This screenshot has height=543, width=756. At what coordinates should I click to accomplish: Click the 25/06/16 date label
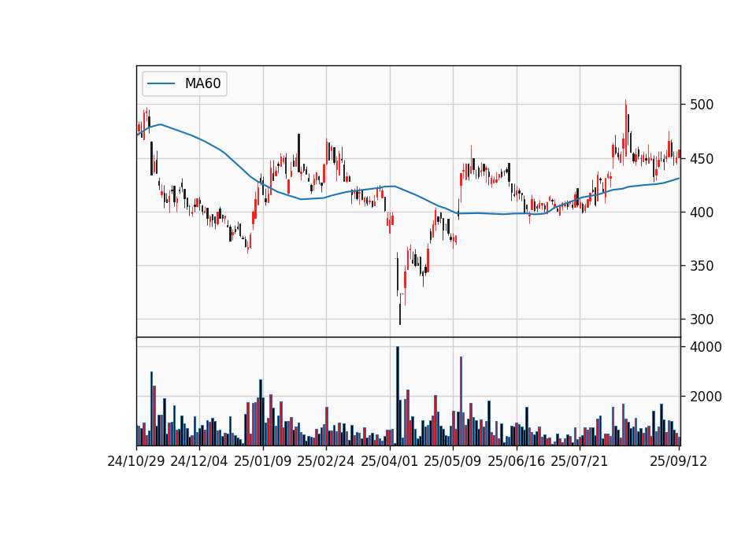[x=517, y=461]
